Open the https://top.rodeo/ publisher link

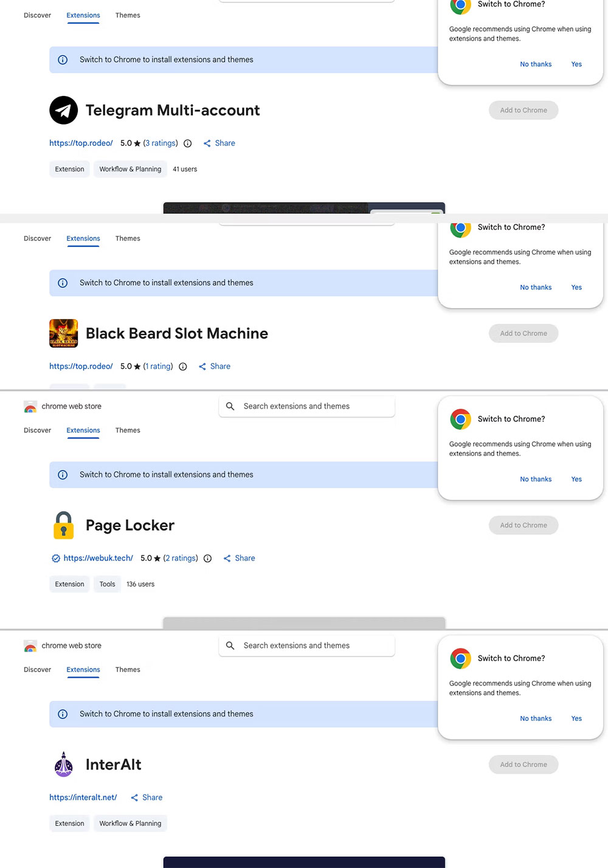coord(80,143)
